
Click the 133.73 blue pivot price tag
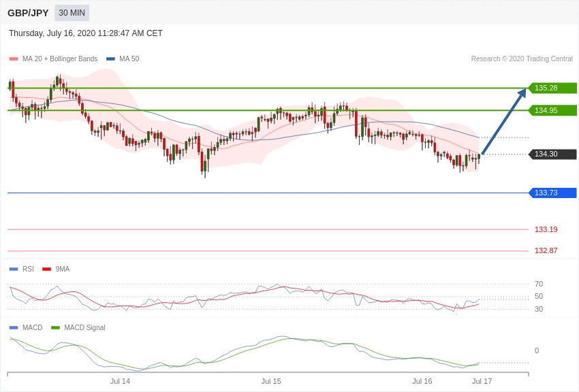(x=552, y=193)
